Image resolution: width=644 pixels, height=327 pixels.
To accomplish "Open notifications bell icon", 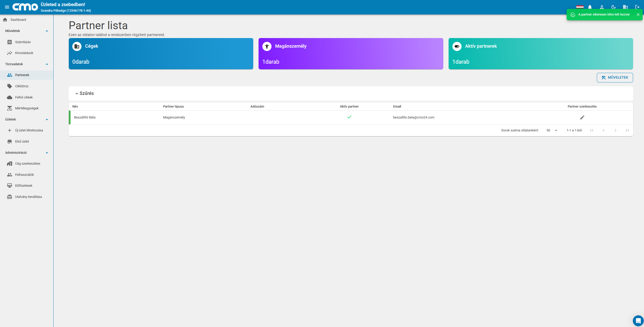I will [590, 7].
